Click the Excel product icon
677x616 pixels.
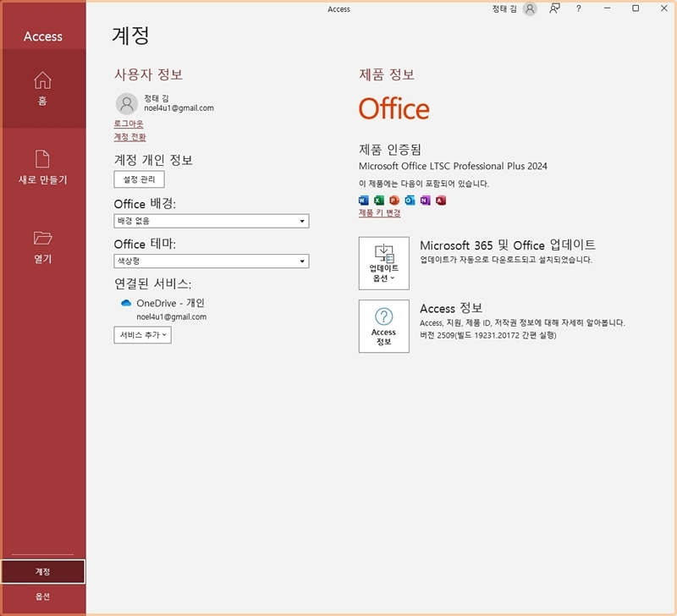pyautogui.click(x=379, y=201)
